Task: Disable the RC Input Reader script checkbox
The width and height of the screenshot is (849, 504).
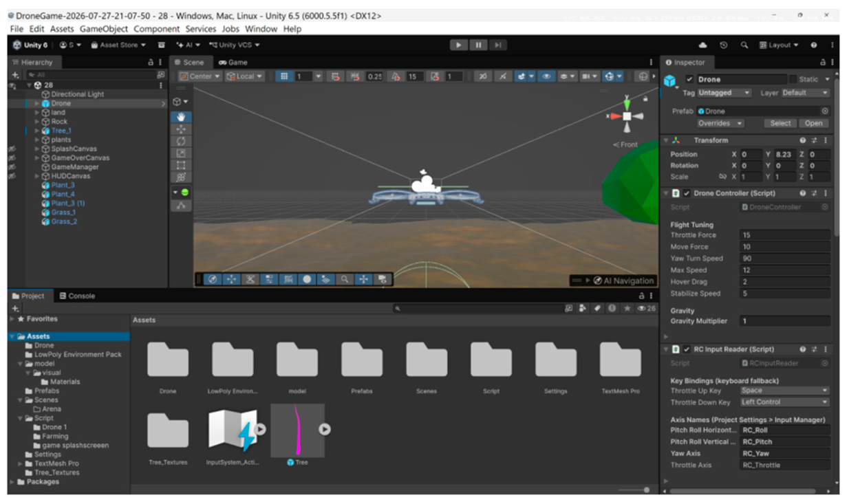Action: 687,349
